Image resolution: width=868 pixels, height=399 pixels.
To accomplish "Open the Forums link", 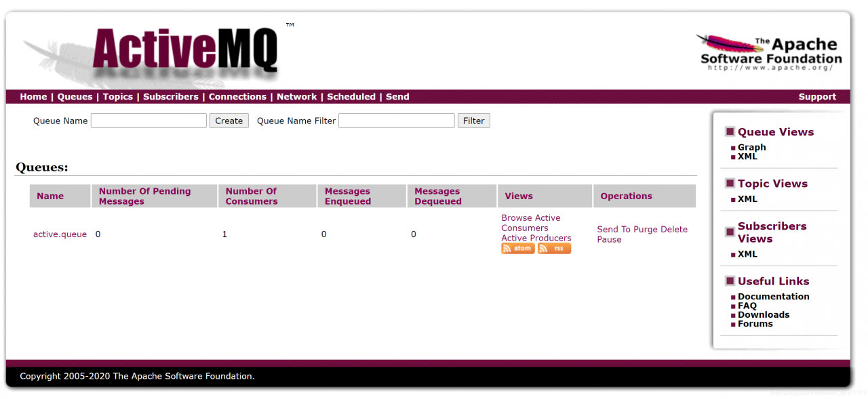I will click(x=755, y=324).
